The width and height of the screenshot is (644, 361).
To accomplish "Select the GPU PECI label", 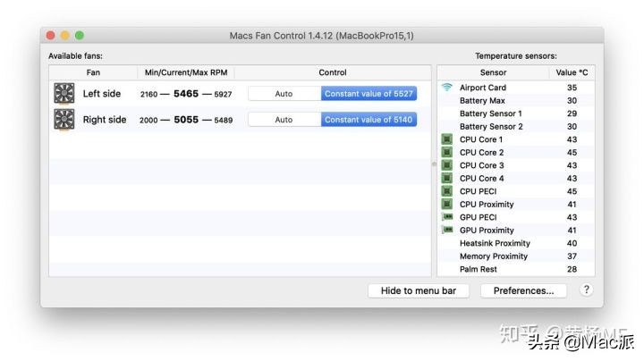I will coord(478,217).
